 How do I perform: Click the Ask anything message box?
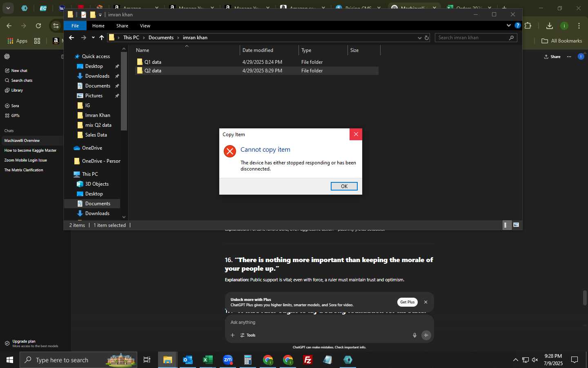pyautogui.click(x=329, y=322)
